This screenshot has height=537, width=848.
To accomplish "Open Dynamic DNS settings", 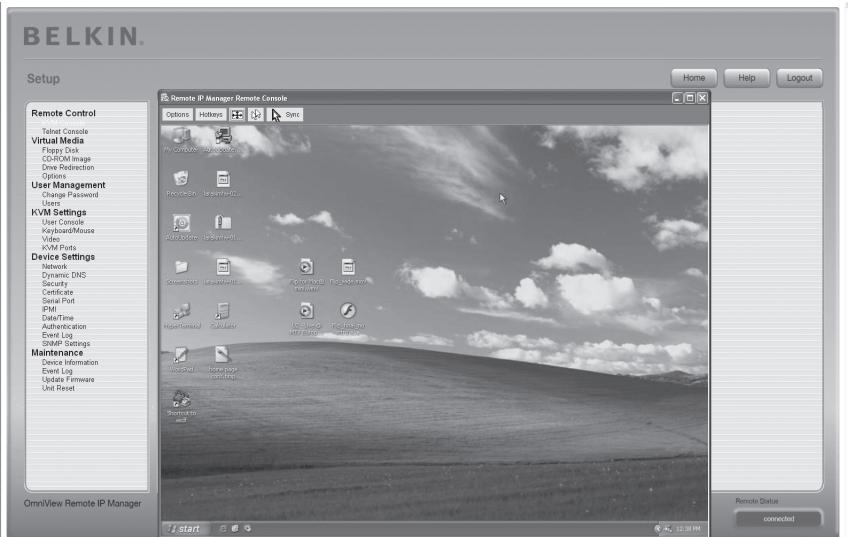I will tap(64, 275).
